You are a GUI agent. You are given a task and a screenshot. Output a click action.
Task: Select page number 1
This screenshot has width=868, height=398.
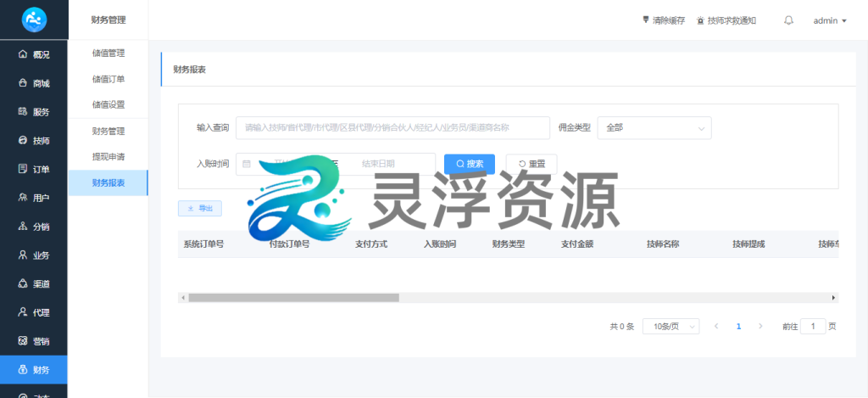click(738, 327)
